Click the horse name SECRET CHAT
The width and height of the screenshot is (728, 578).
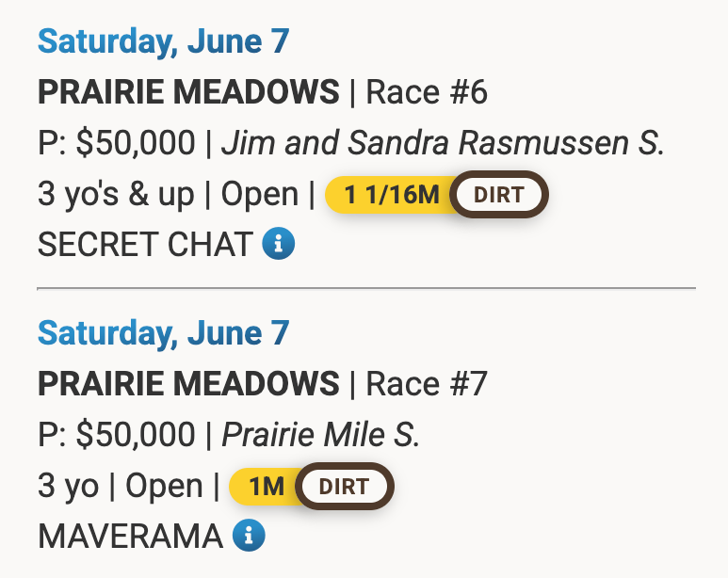point(144,245)
